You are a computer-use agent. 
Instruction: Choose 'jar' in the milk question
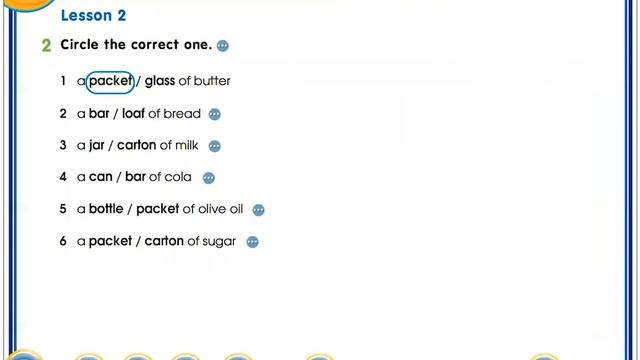(x=96, y=145)
